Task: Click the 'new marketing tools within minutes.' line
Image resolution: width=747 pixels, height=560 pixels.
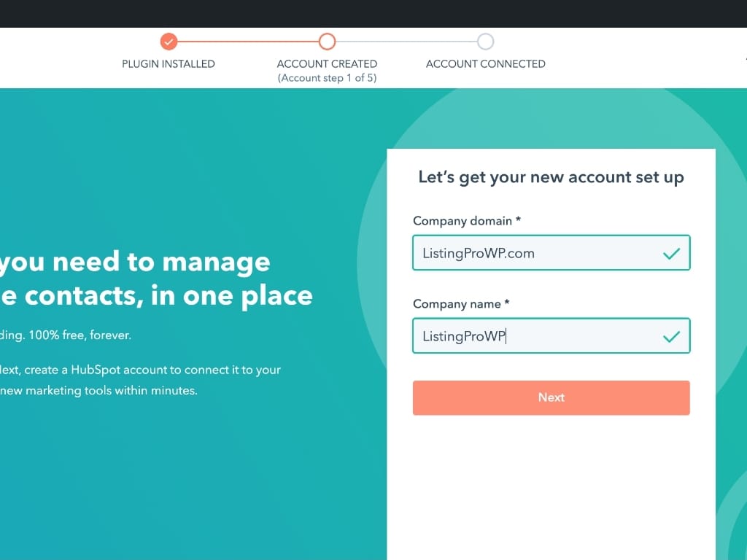Action: click(98, 391)
